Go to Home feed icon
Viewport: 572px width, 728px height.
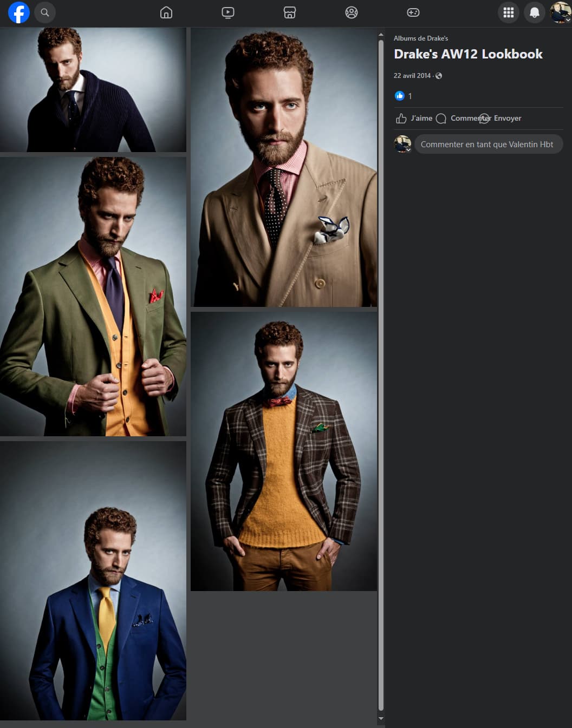click(166, 12)
